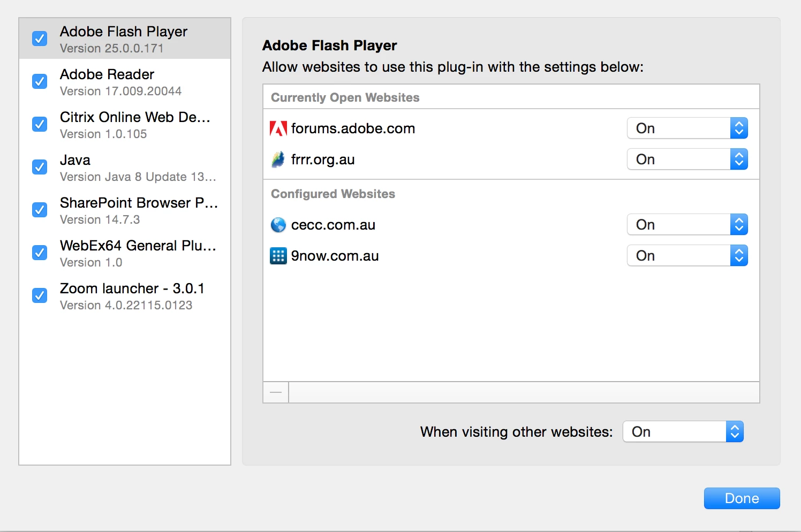The height and width of the screenshot is (532, 801).
Task: Select the frrr.org.au website row
Action: tap(511, 159)
